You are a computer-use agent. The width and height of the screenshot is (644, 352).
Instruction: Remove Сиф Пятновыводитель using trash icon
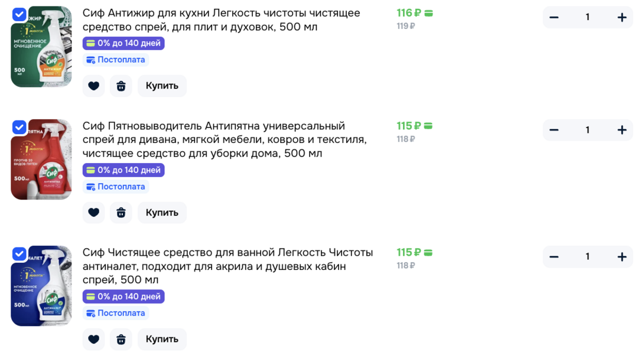point(121,213)
